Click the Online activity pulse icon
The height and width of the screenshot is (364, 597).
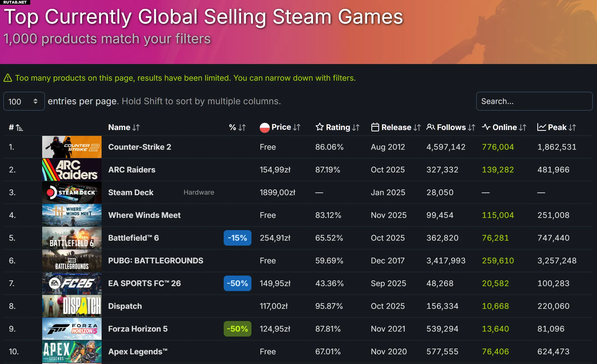click(x=486, y=127)
